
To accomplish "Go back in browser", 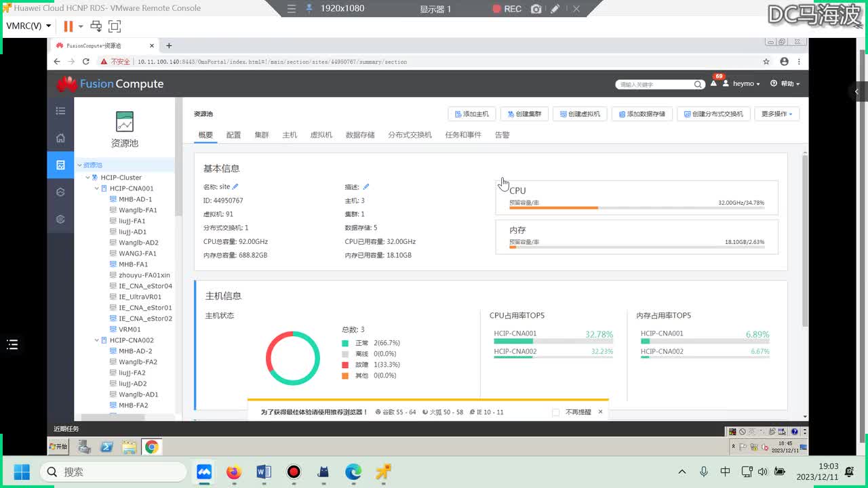I will coord(57,62).
